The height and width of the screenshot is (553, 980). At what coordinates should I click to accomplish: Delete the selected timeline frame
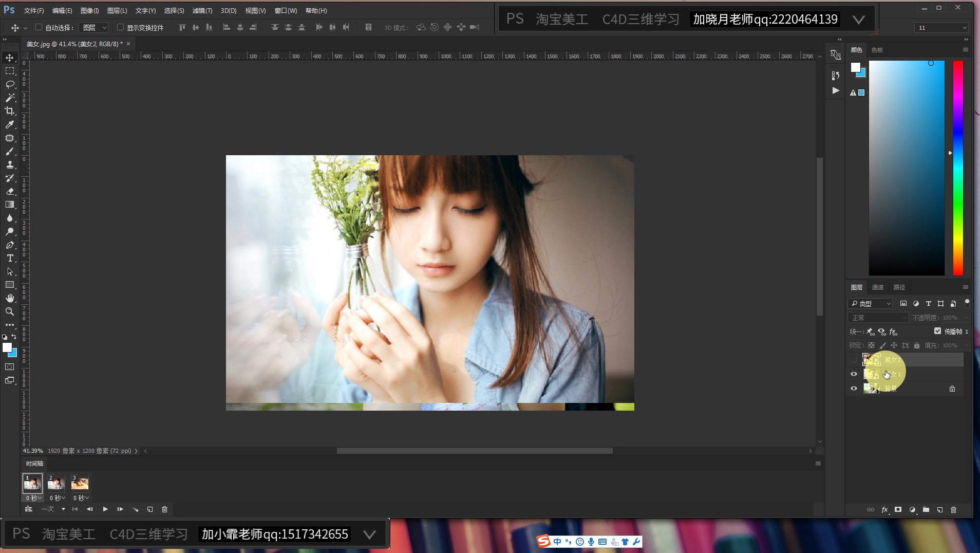click(x=165, y=509)
